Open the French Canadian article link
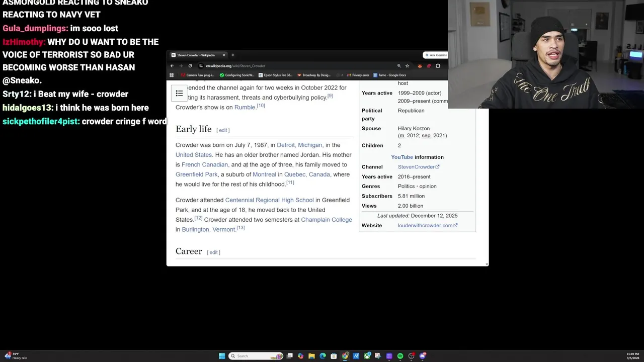The image size is (644, 362). (205, 164)
